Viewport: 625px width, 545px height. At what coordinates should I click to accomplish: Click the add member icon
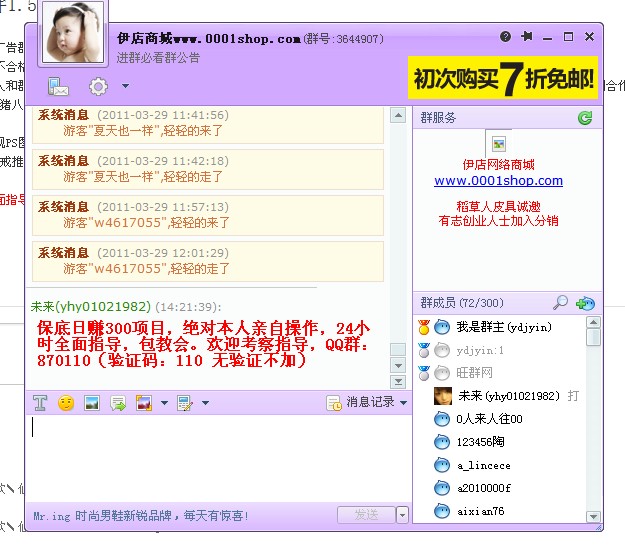(585, 303)
